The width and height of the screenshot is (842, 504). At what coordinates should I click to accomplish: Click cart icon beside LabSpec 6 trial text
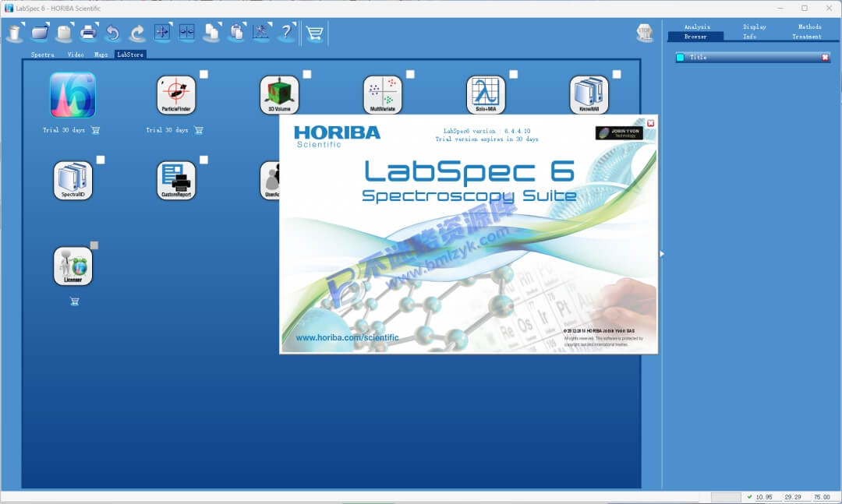coord(95,130)
